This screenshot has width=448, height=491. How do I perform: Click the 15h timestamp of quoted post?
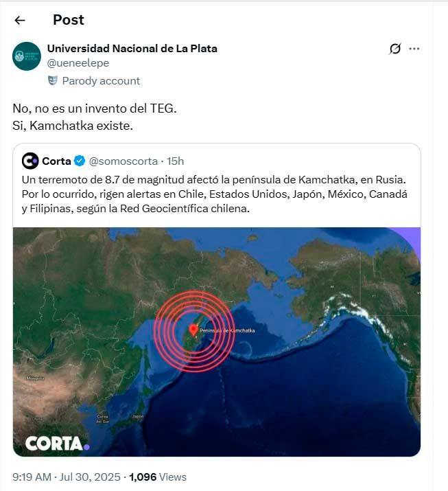[175, 161]
